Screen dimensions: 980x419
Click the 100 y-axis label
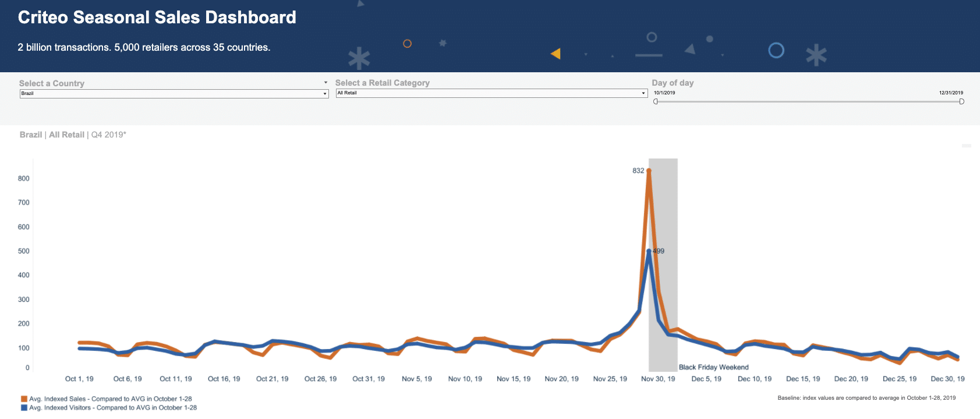pos(24,348)
